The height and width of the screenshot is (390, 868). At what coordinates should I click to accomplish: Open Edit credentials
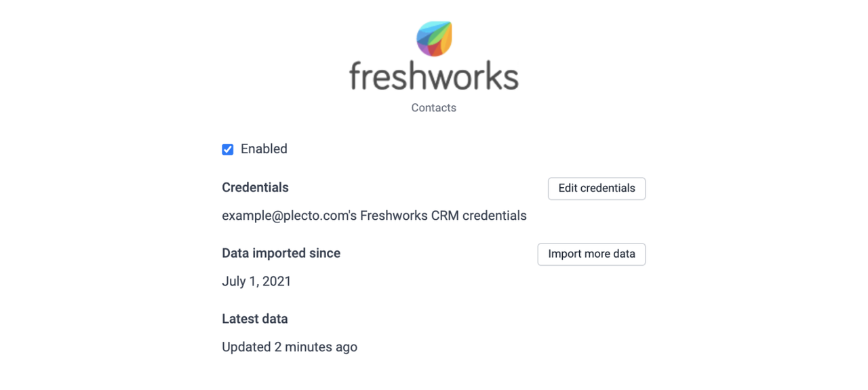coord(597,189)
